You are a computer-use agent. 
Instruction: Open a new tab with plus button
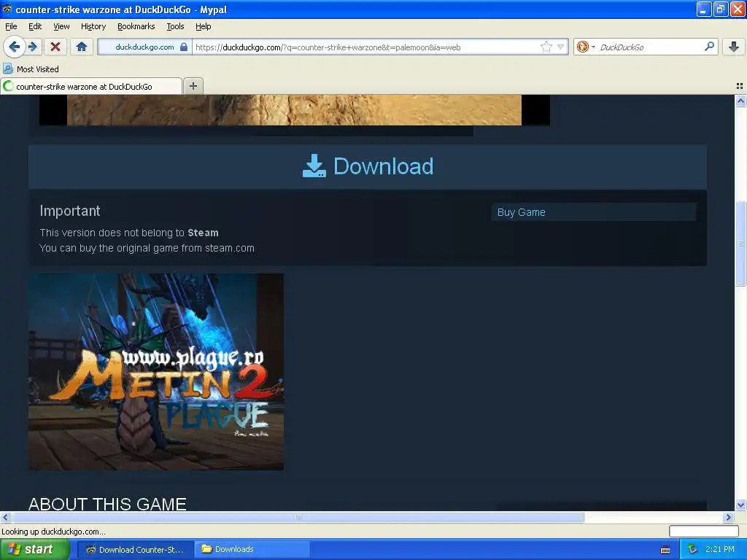coord(193,86)
